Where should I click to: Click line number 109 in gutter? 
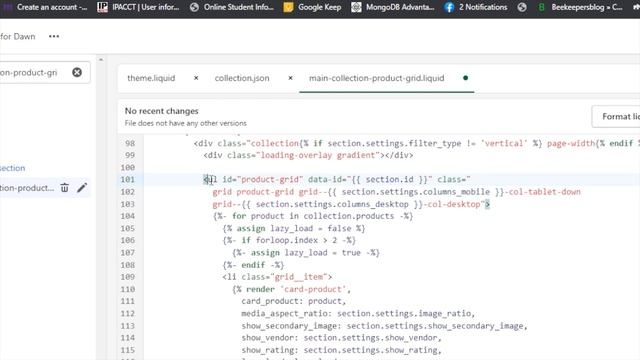(x=127, y=277)
